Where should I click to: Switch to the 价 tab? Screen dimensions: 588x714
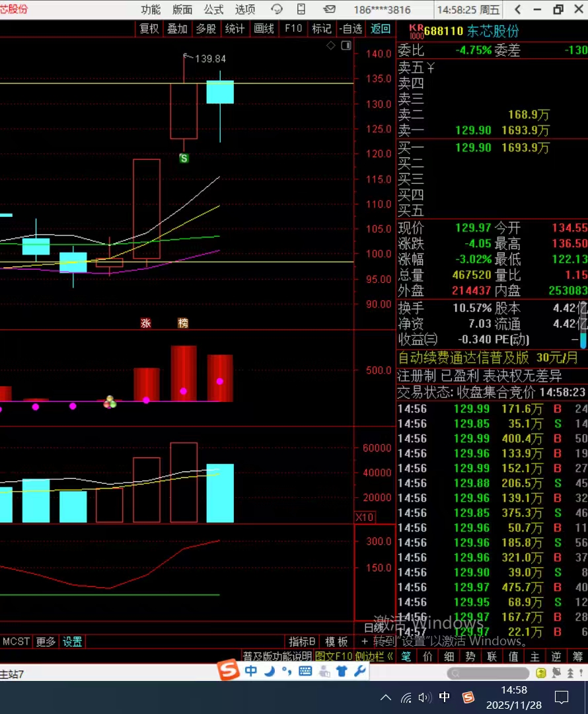pos(428,656)
